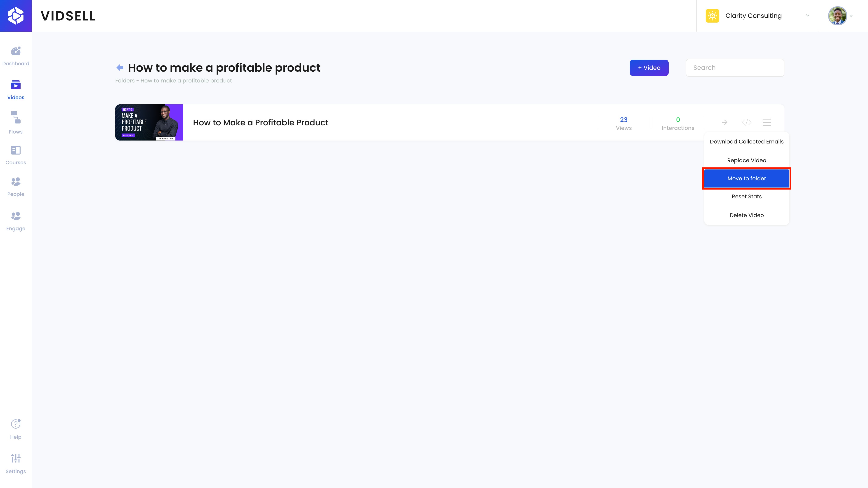Click the back arrow beside title
Screen dimensions: 868x488
point(120,68)
